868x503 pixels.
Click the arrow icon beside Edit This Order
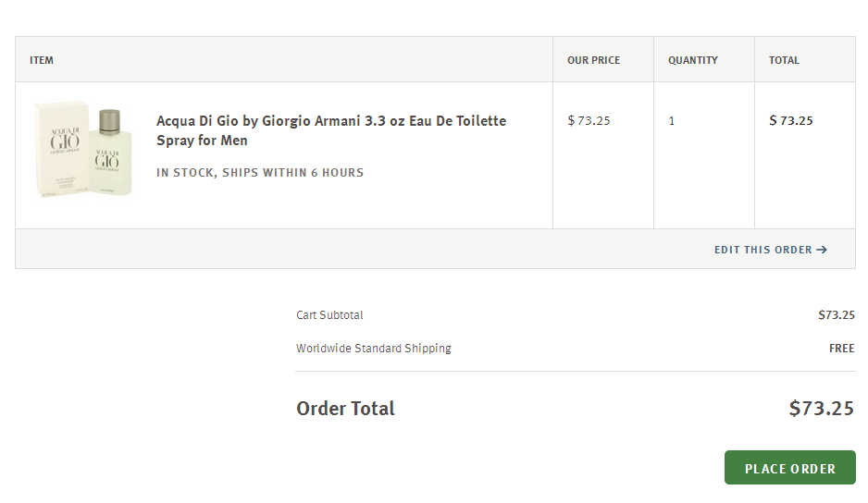tap(822, 250)
